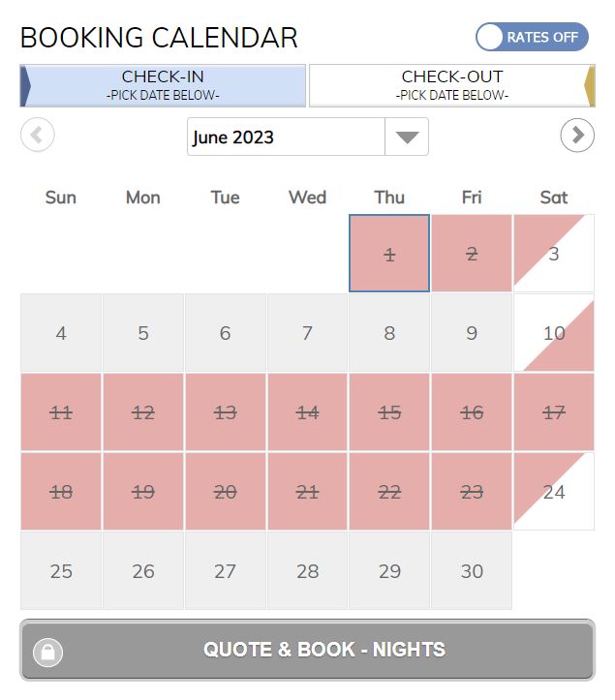Pick June 4 on the calendar
This screenshot has height=700, width=615.
61,333
